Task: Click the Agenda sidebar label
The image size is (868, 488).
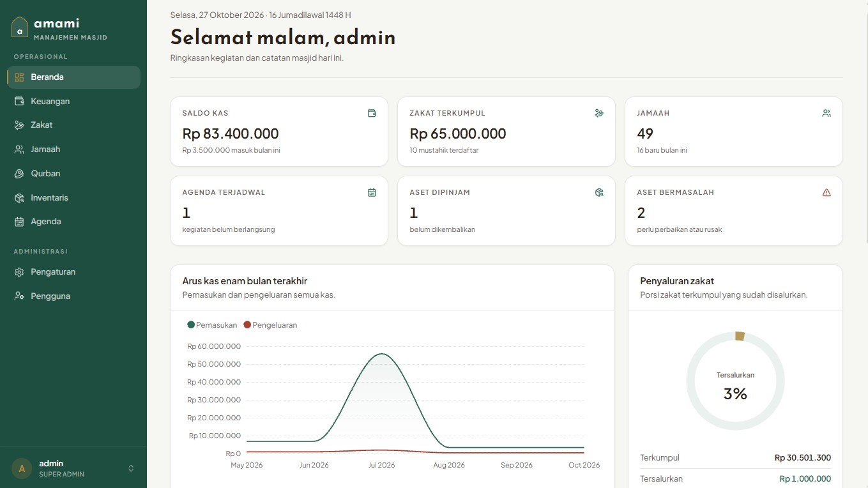Action: coord(46,222)
